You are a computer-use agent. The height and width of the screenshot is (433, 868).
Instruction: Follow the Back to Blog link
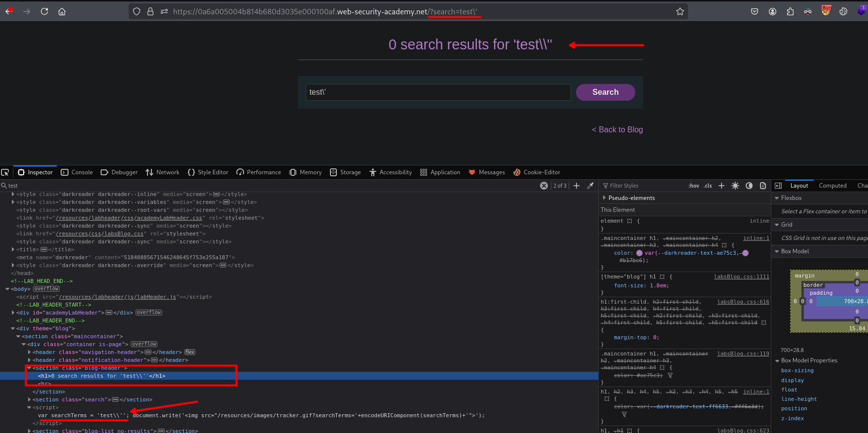617,129
